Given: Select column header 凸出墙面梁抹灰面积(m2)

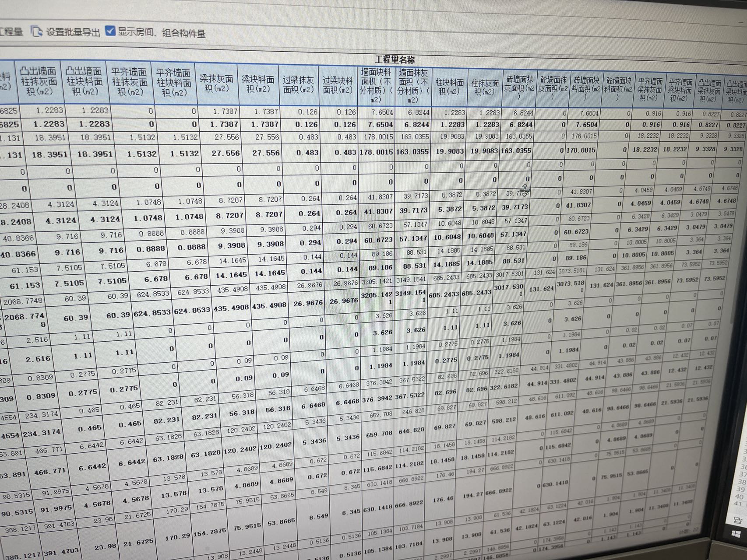Looking at the screenshot, I should pos(709,91).
